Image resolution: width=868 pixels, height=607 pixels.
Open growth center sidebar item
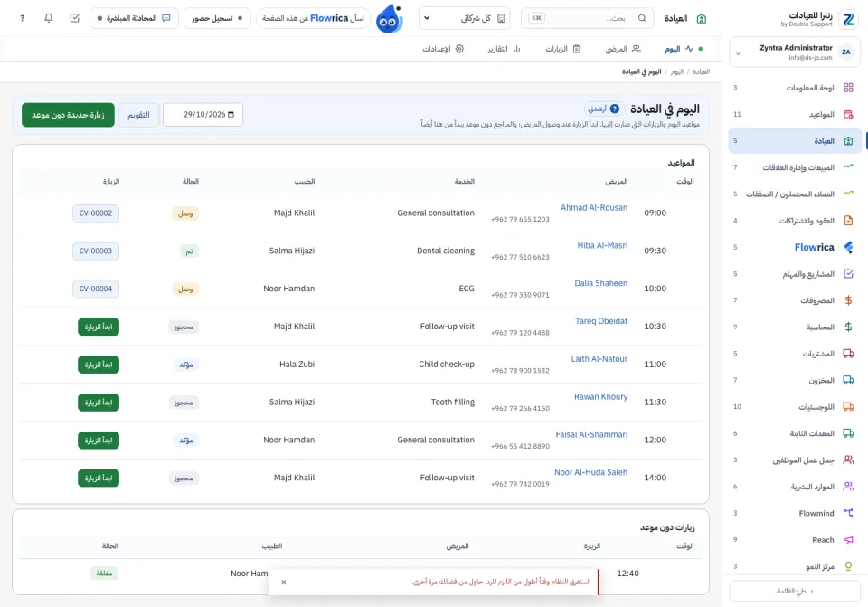coord(795,566)
